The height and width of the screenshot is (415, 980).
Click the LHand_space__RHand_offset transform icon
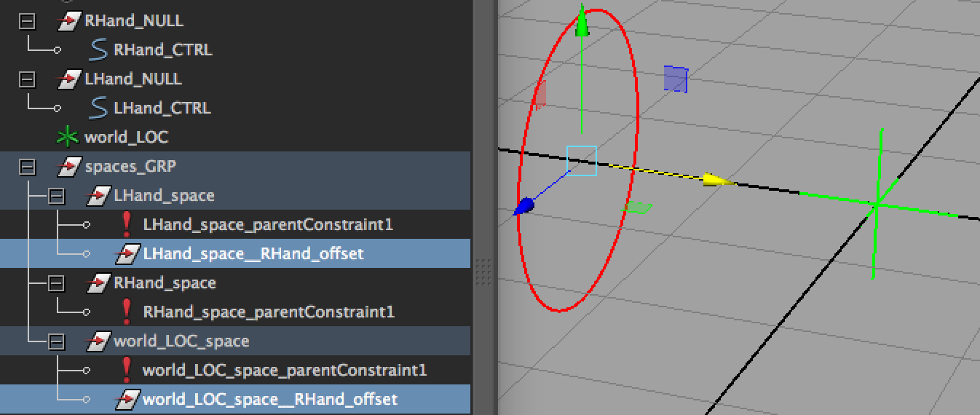(127, 254)
